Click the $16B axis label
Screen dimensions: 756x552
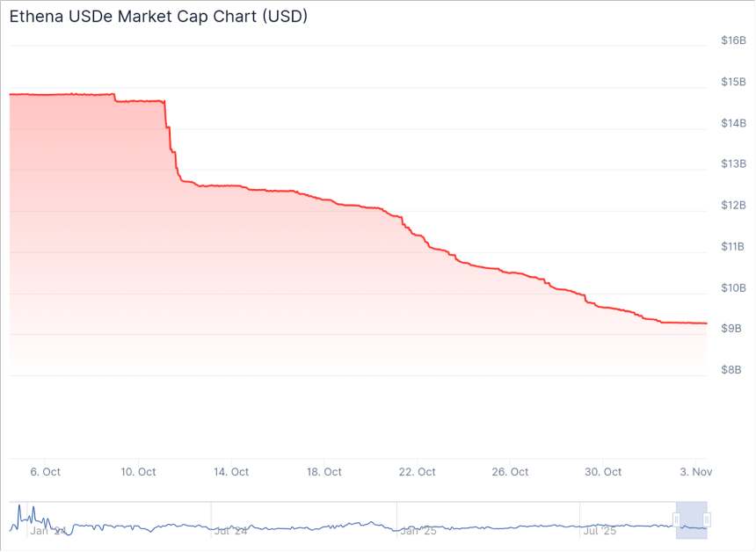click(733, 40)
